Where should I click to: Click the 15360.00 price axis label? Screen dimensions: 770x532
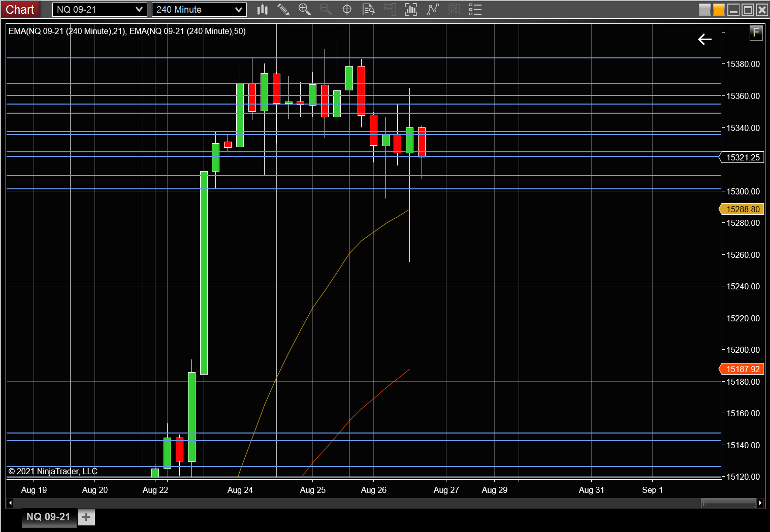click(743, 96)
